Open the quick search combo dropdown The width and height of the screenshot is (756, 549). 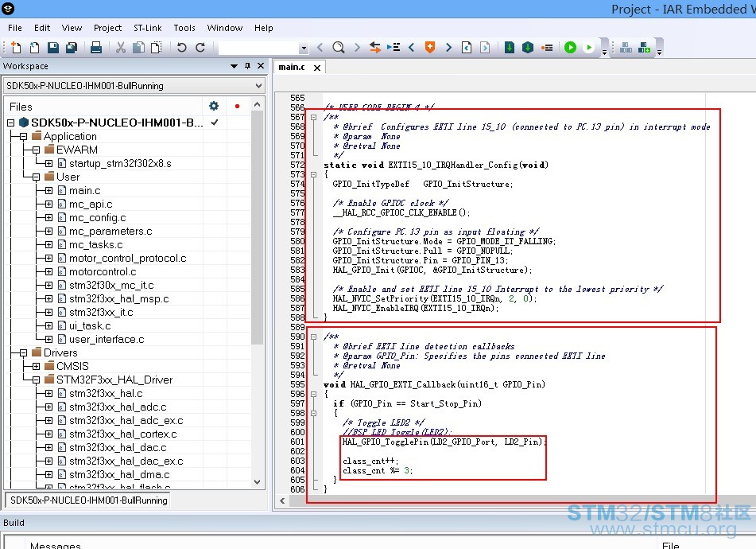(x=303, y=48)
